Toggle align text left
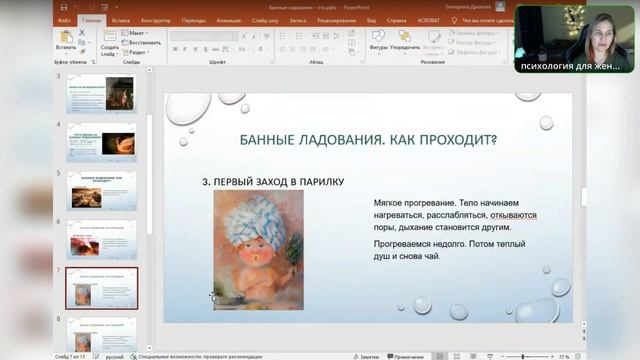 282,49
